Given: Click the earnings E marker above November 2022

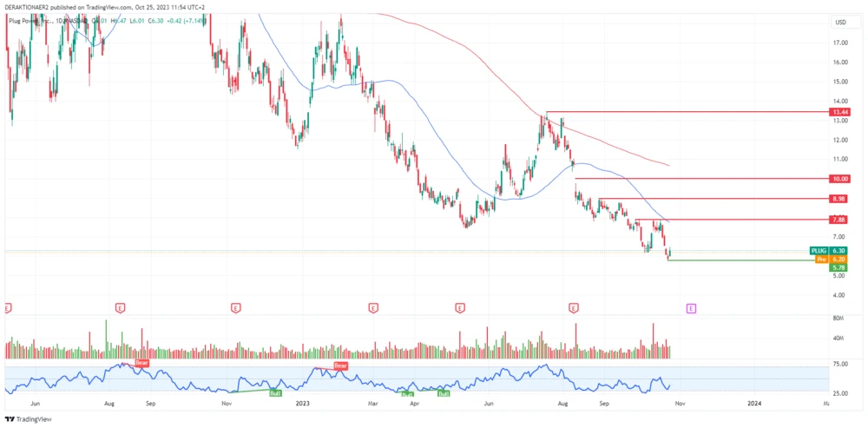Looking at the screenshot, I should tap(235, 307).
